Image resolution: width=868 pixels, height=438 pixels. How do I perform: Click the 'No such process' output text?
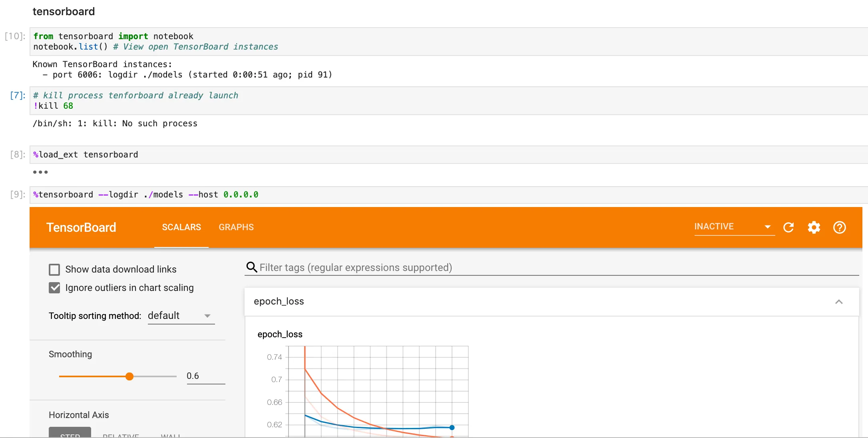160,123
